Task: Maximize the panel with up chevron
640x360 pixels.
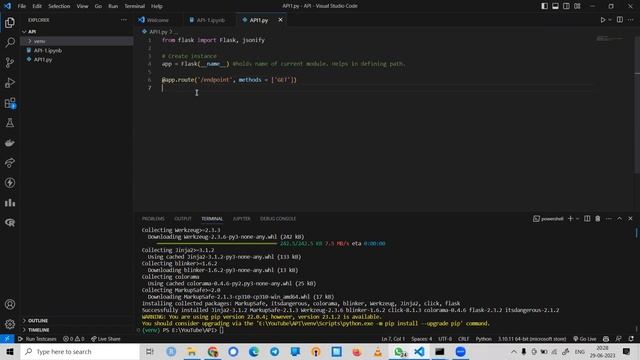Action: tap(619, 219)
